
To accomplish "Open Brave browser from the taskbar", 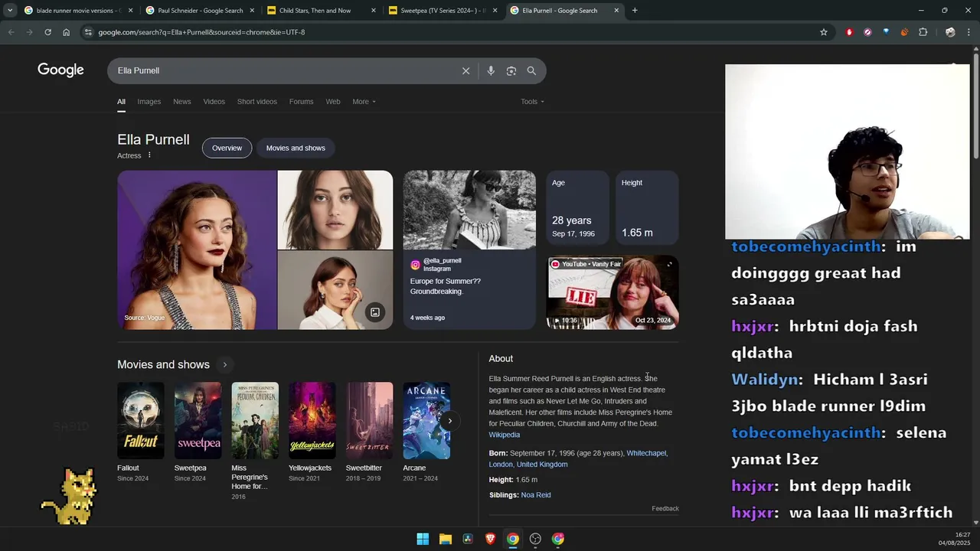I will point(490,539).
